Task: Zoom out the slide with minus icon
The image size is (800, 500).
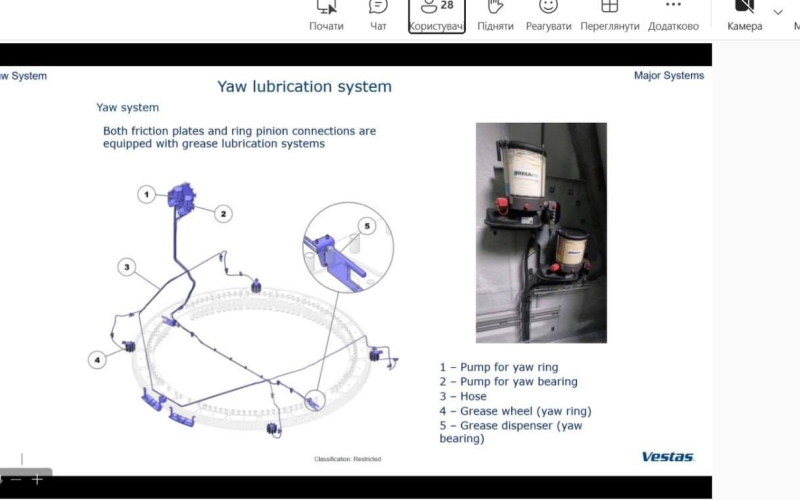Action: pos(16,479)
